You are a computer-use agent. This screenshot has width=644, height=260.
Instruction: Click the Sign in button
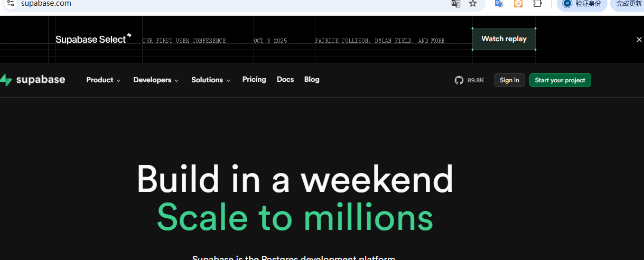[509, 80]
